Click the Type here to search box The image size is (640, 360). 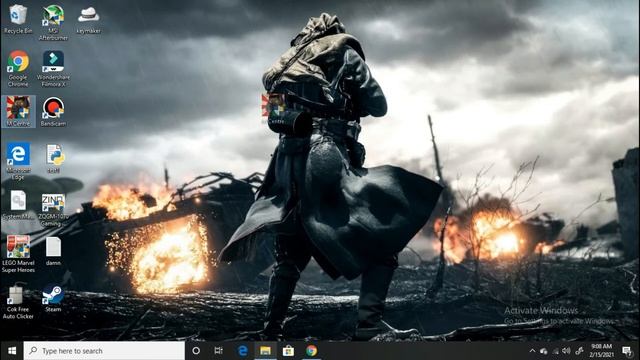pos(104,351)
